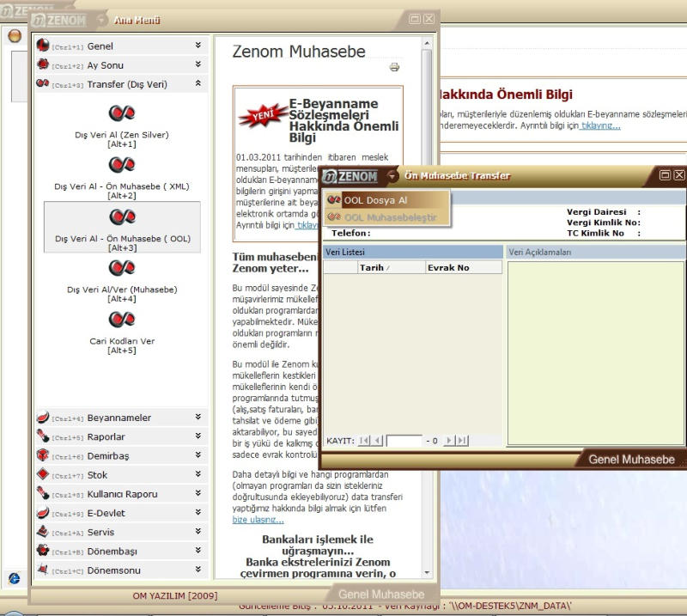Collapse the Transfer (Dış Veri) section
This screenshot has width=687, height=616.
198,84
